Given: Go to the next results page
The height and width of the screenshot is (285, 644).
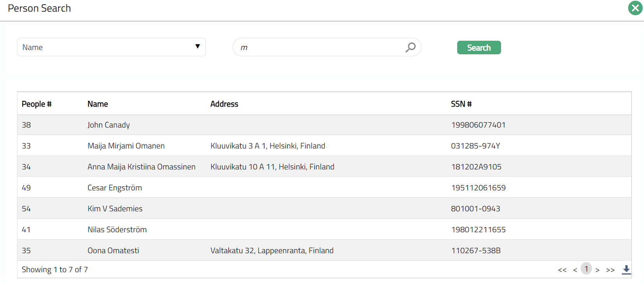Looking at the screenshot, I should click(x=597, y=270).
